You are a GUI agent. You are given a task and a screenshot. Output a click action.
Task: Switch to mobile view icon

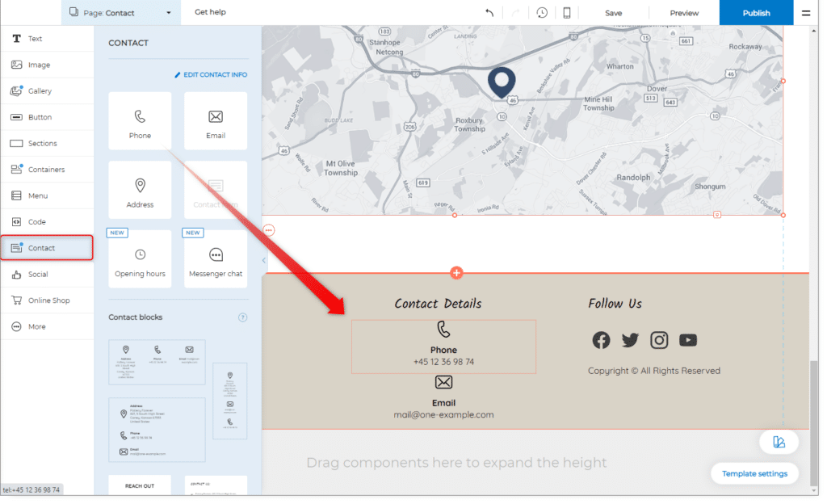pyautogui.click(x=567, y=13)
